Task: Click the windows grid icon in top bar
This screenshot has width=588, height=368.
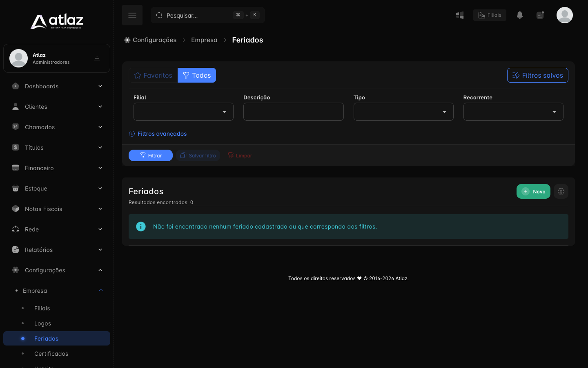Action: pos(460,15)
